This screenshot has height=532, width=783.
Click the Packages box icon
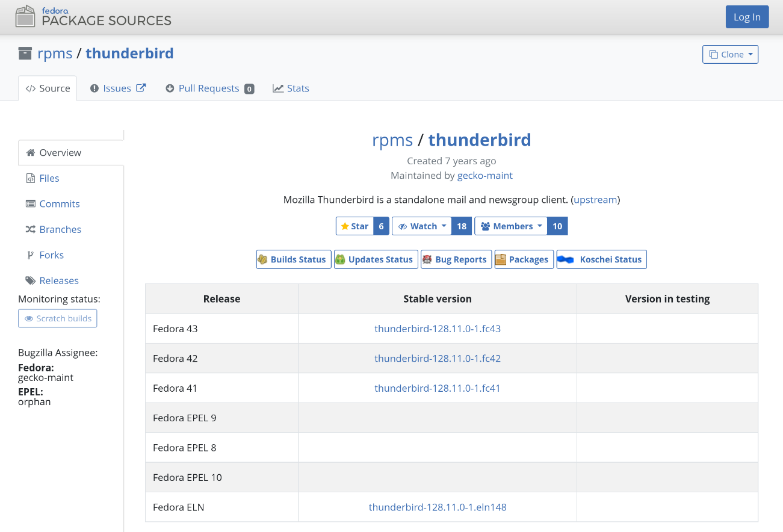click(501, 259)
